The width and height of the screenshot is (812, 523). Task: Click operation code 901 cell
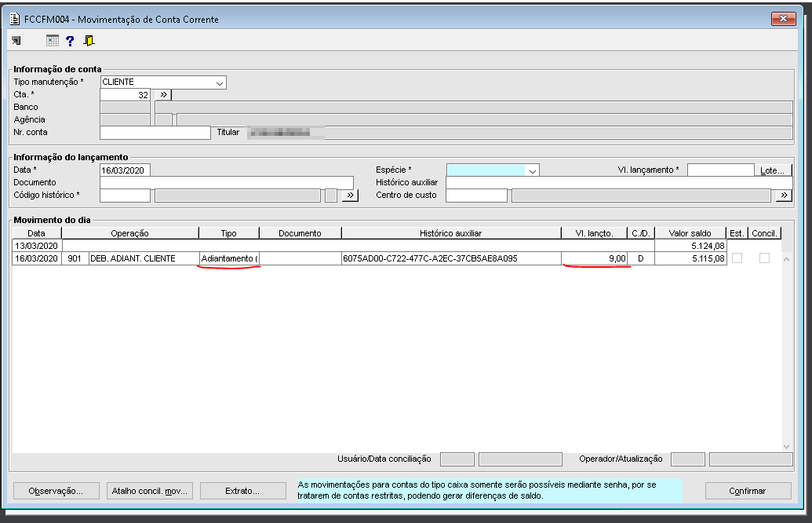[x=75, y=258]
